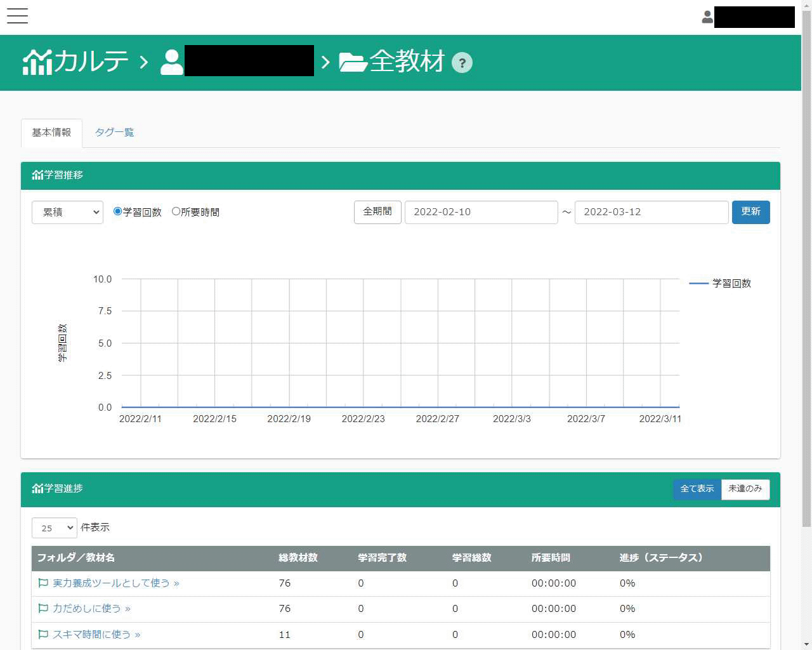
Task: Click flag icon of スキマ時間に使う row
Action: pyautogui.click(x=43, y=634)
